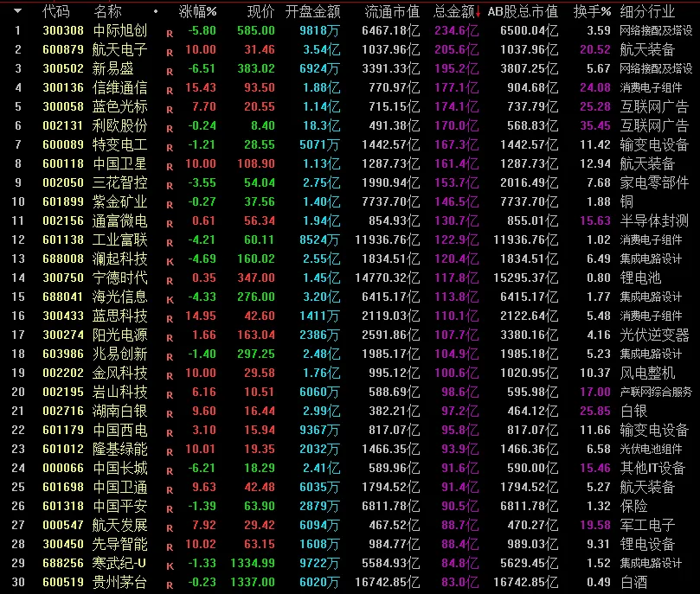Click the R marker on 中国卫星 row
Viewport: 700px width, 594px height.
coord(170,167)
